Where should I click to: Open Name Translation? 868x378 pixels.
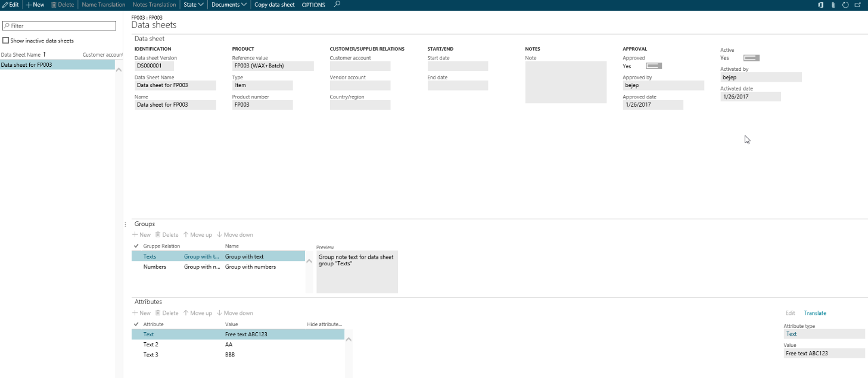[x=103, y=5]
